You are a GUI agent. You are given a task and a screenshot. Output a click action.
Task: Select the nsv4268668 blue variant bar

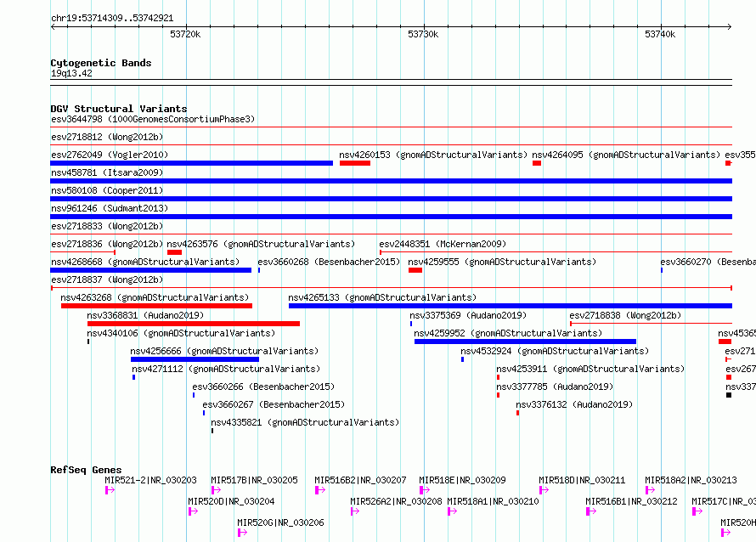click(x=151, y=270)
